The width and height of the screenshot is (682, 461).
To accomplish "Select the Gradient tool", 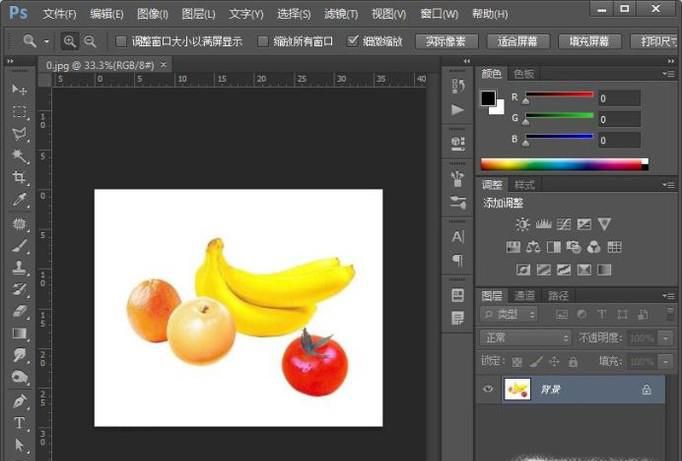I will pos(19,334).
